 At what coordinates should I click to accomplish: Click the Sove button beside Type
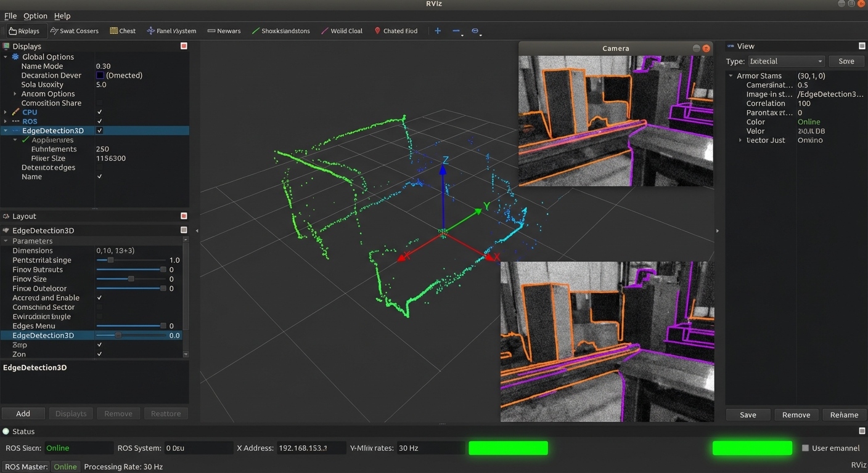coord(846,61)
